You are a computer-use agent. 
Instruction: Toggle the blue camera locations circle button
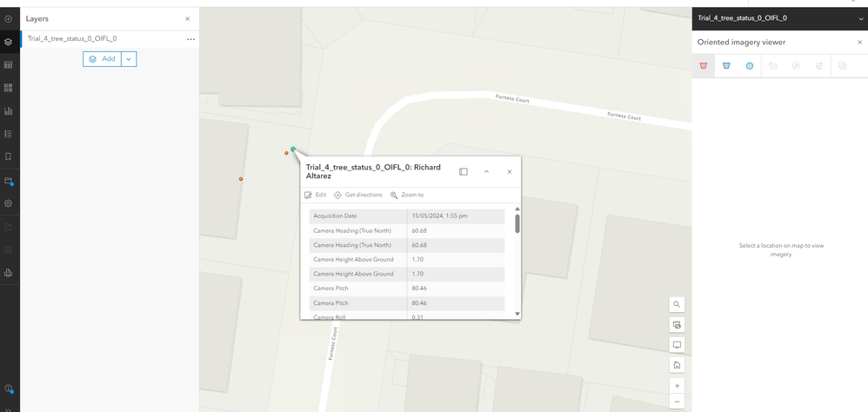coord(750,66)
